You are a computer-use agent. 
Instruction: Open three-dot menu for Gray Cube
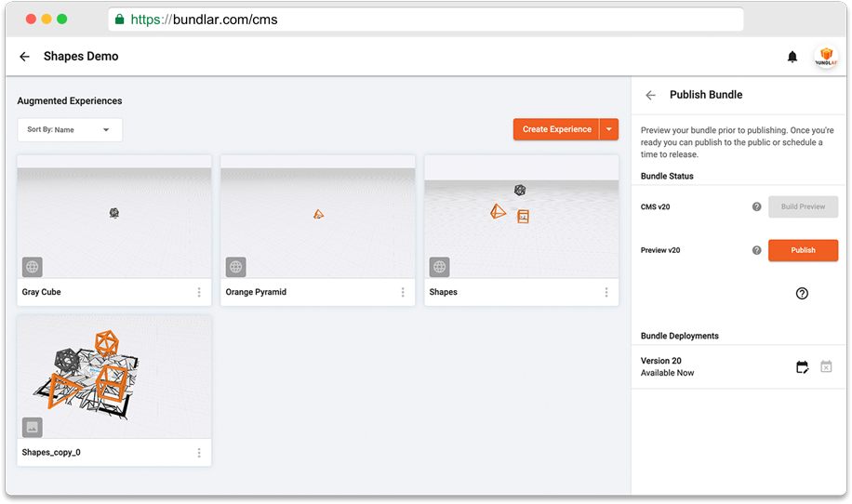[x=199, y=292]
